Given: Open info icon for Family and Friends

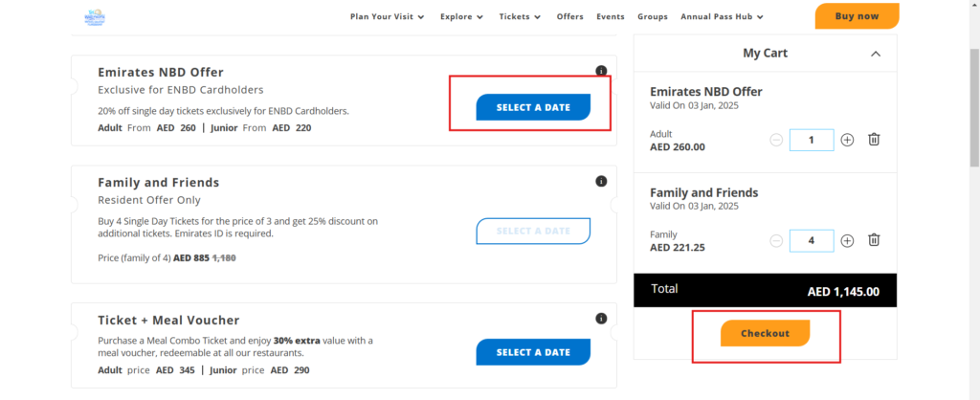Looking at the screenshot, I should coord(601,181).
